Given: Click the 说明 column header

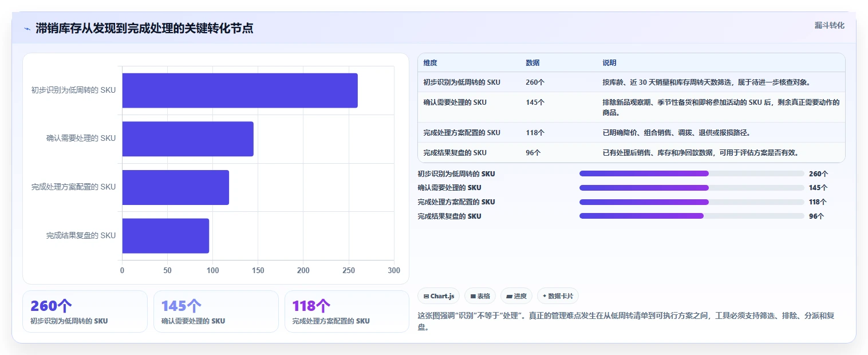Looking at the screenshot, I should point(610,63).
